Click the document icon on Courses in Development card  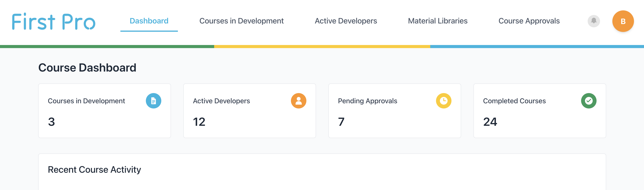pyautogui.click(x=154, y=101)
